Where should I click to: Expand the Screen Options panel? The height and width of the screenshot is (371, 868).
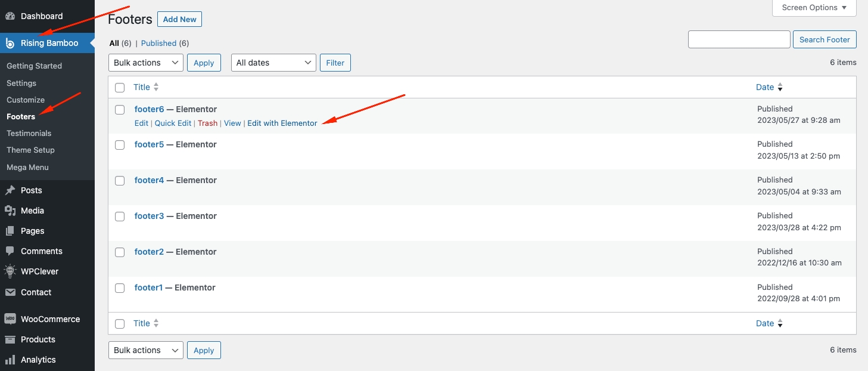[x=814, y=8]
